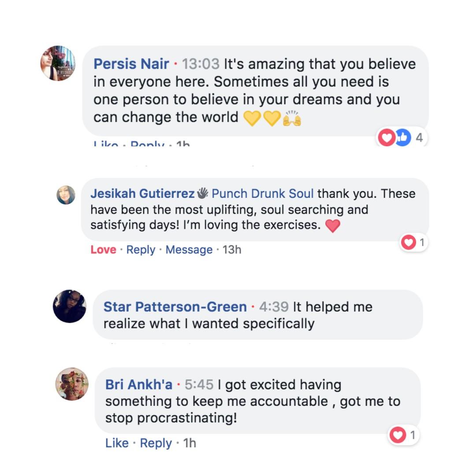The image size is (476, 476).
Task: Reply to Jesikah Gutierrez's comment
Action: pyautogui.click(x=141, y=250)
